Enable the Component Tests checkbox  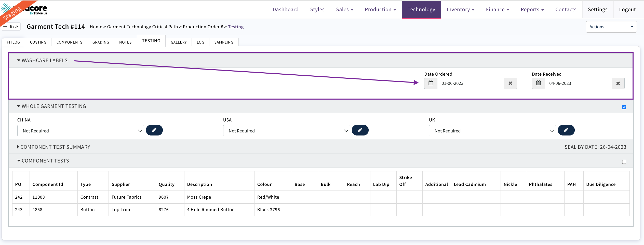tap(624, 162)
